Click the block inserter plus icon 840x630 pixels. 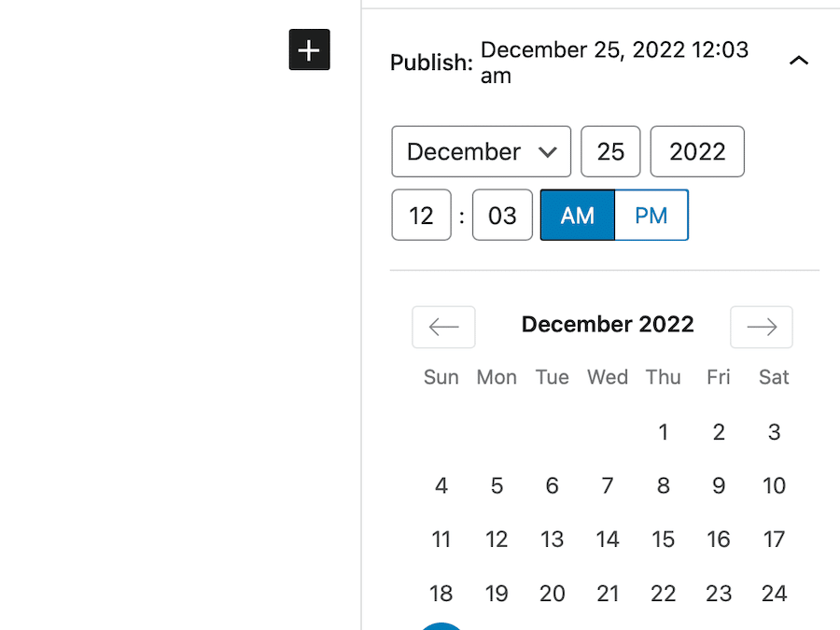tap(309, 50)
